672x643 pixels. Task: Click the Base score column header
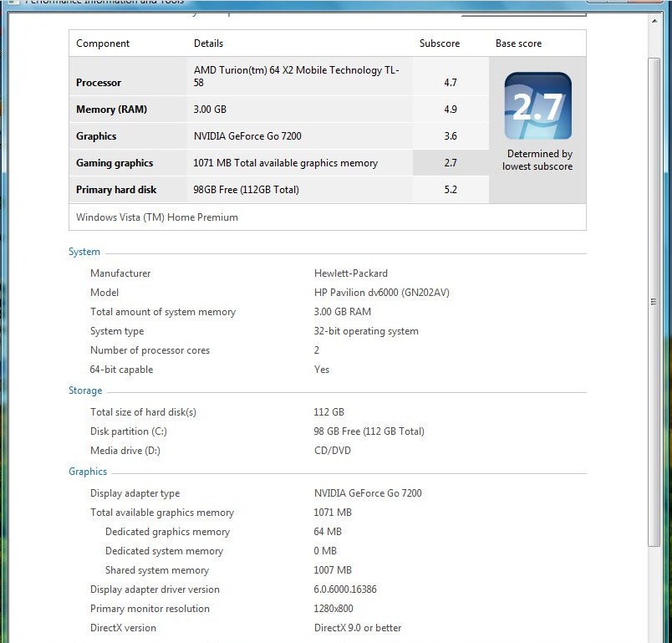tap(518, 43)
